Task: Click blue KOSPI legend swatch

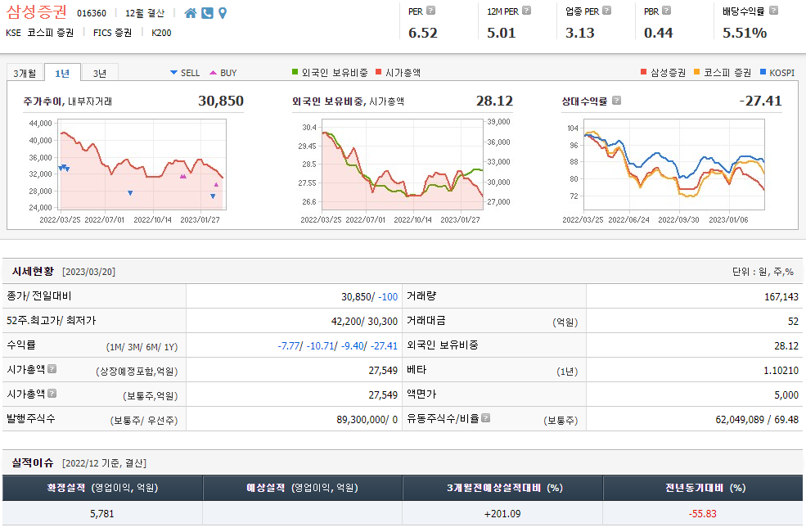Action: click(x=763, y=72)
